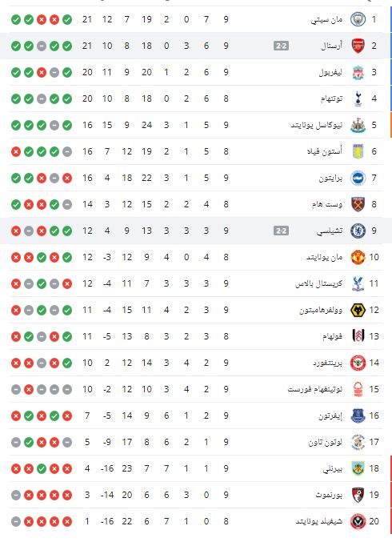Click the Manchester City club crest

[x=358, y=19]
